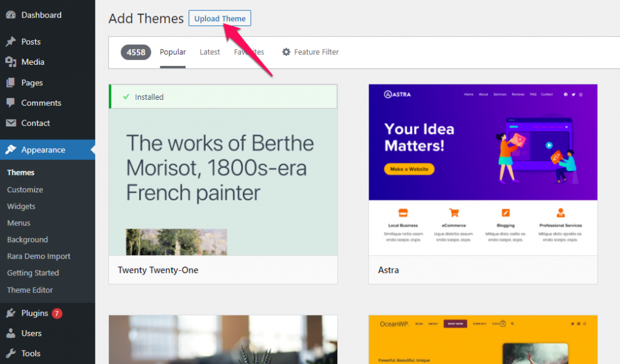The height and width of the screenshot is (364, 620).
Task: Click the Make a Website button in Astra preview
Action: 409,169
